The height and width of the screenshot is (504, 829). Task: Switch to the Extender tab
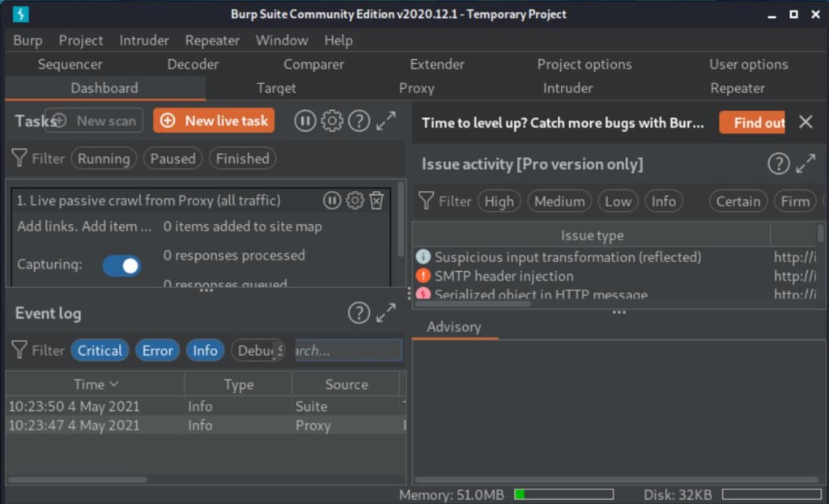point(437,65)
